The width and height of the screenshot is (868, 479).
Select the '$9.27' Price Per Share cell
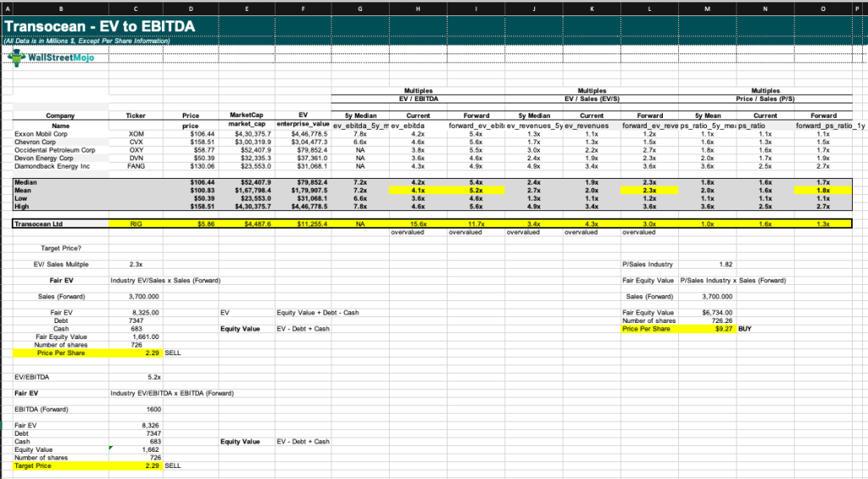pos(708,328)
